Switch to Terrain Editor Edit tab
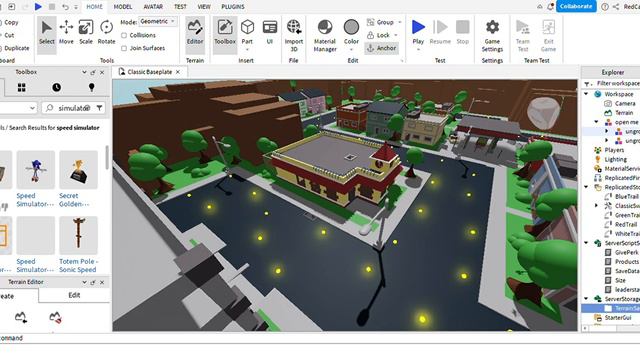This screenshot has width=640, height=360. (x=74, y=295)
